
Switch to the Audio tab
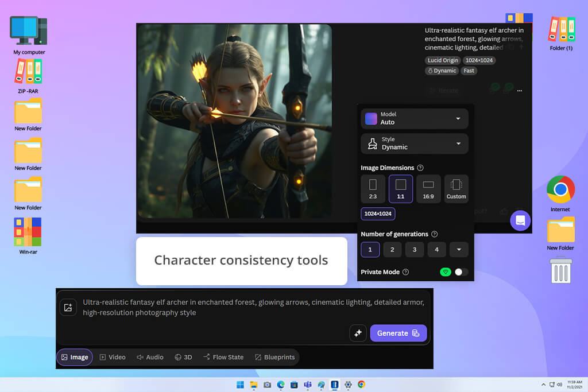tap(150, 357)
